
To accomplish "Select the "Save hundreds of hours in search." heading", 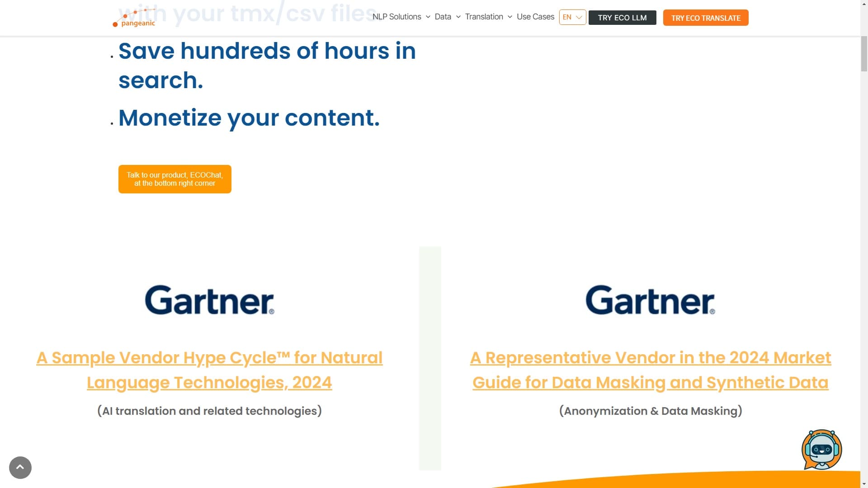I will click(x=267, y=66).
